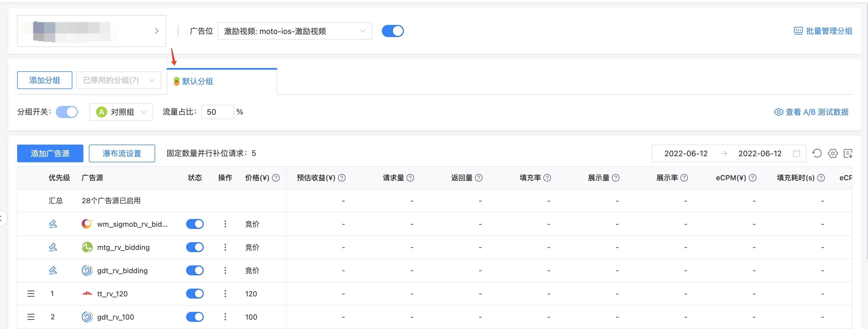The height and width of the screenshot is (329, 868).
Task: Click the refresh data icon near date range
Action: click(817, 153)
